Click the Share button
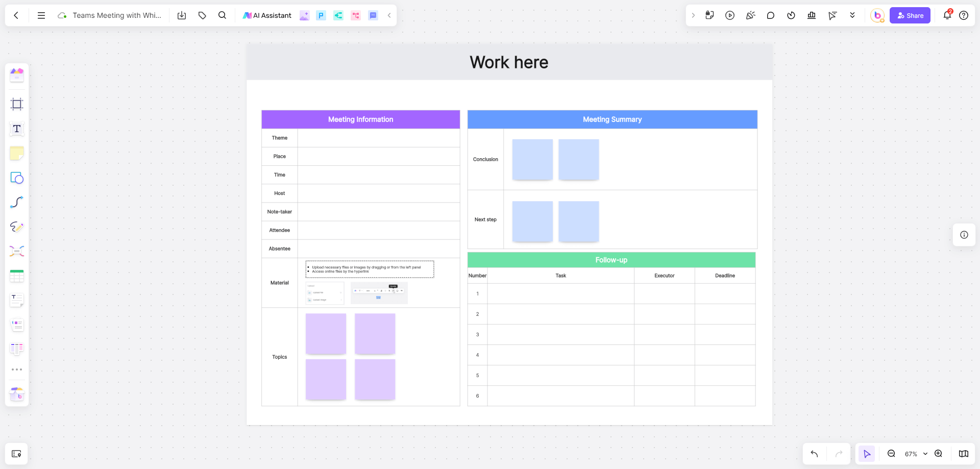 (x=910, y=15)
